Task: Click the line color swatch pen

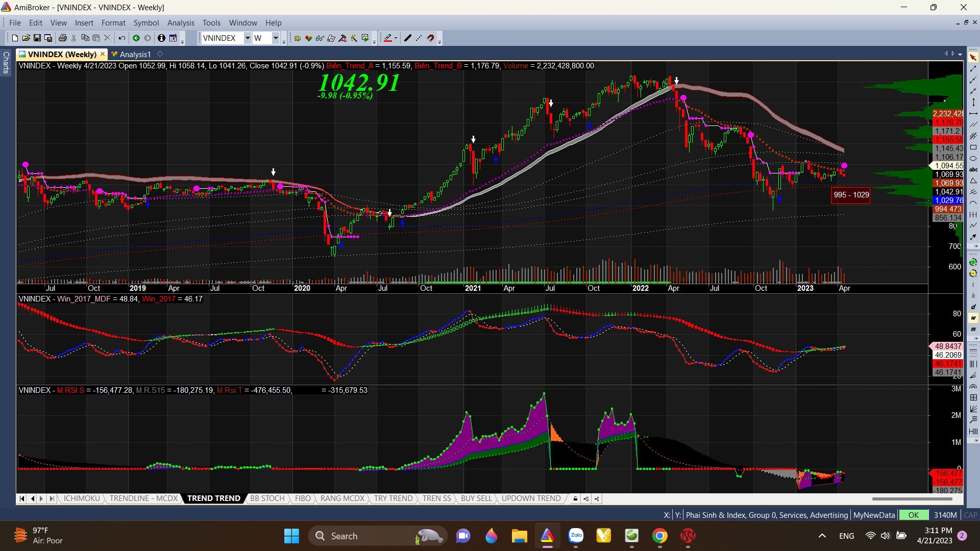Action: (388, 38)
